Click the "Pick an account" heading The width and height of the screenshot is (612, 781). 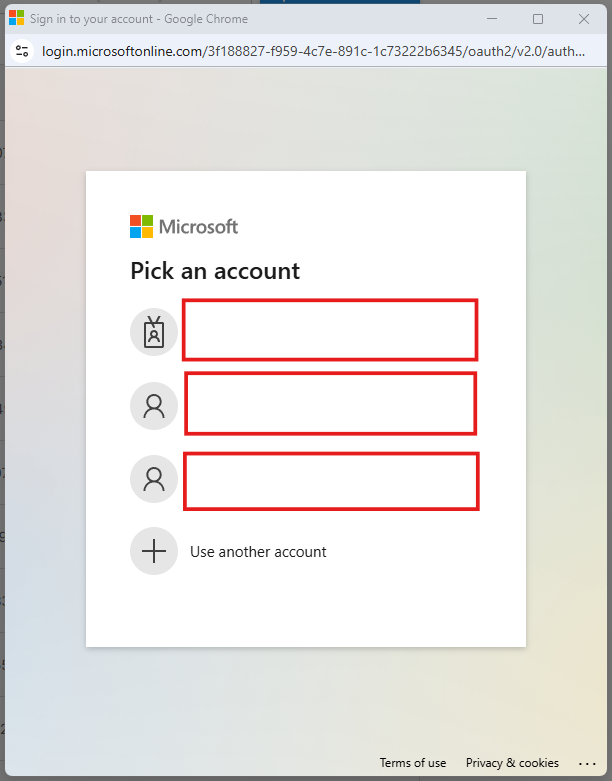(x=215, y=270)
